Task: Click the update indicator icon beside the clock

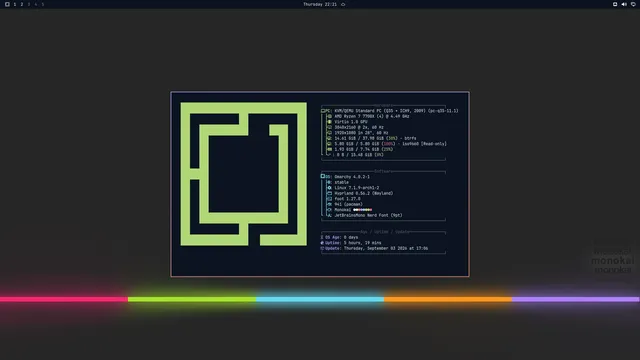Action: 343,4
